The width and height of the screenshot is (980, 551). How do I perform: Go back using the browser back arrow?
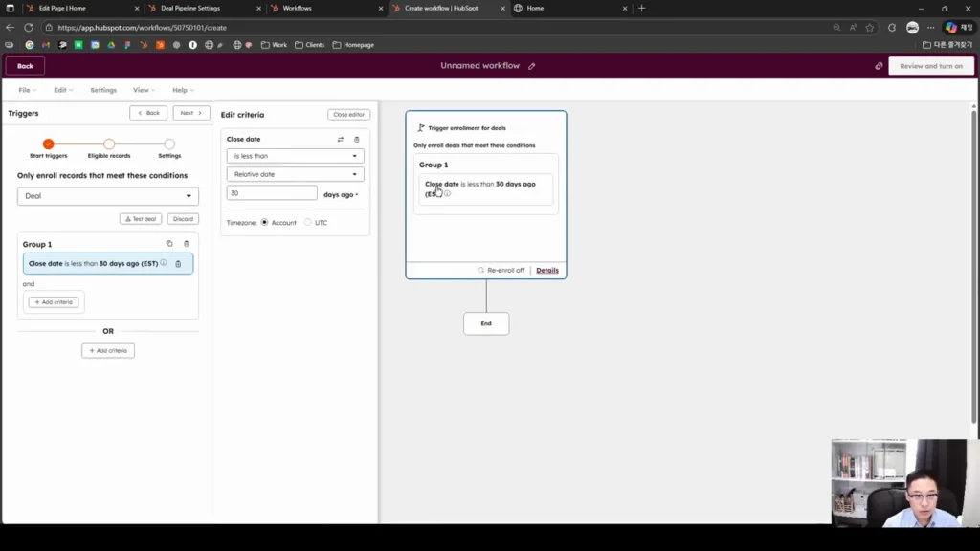(x=10, y=28)
